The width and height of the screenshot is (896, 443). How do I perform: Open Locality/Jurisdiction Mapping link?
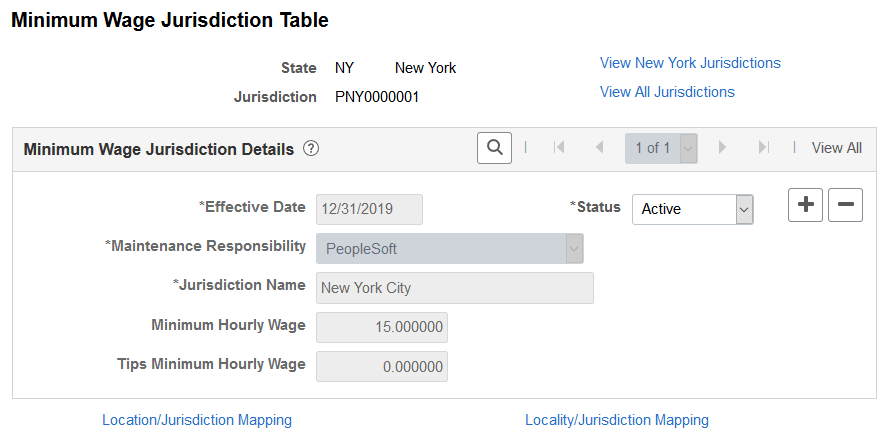pyautogui.click(x=617, y=420)
